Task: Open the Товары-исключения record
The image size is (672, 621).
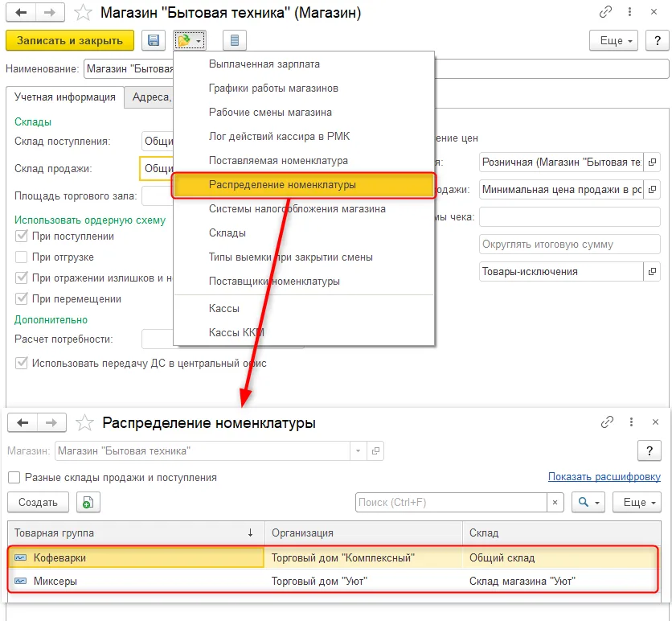Action: click(x=652, y=271)
